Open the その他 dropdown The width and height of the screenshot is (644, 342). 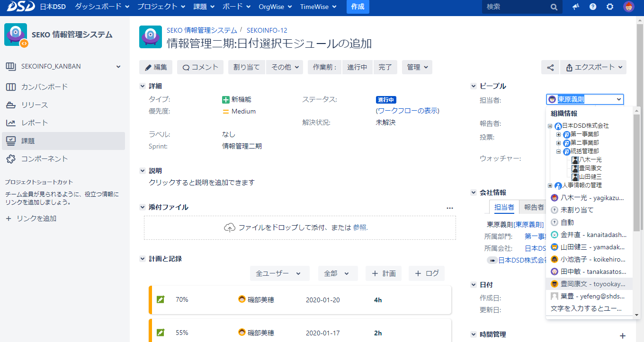[x=285, y=67]
